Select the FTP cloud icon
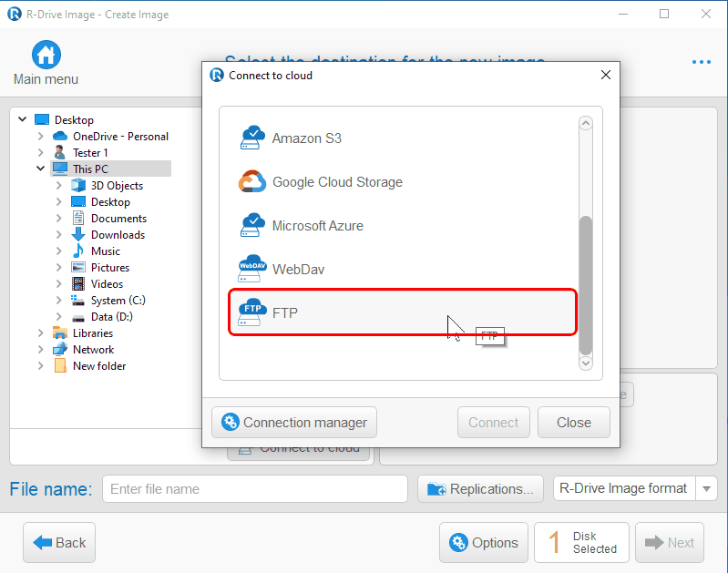Image resolution: width=728 pixels, height=573 pixels. (252, 312)
